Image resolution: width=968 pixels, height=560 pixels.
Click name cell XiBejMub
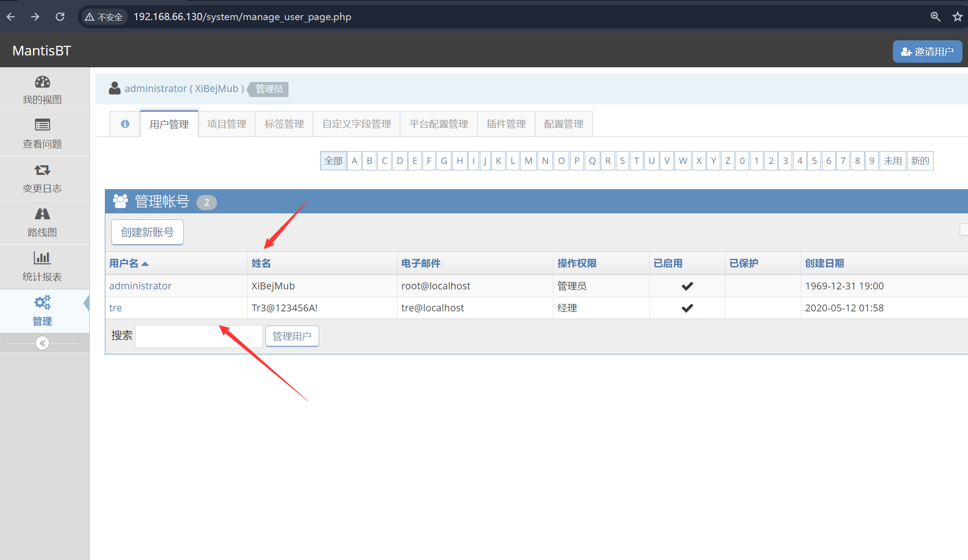pyautogui.click(x=273, y=286)
